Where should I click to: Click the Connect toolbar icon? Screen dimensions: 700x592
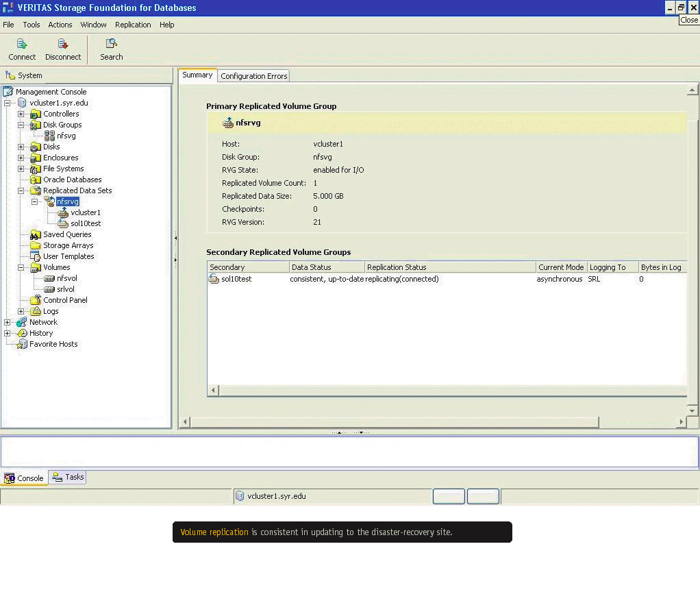22,44
